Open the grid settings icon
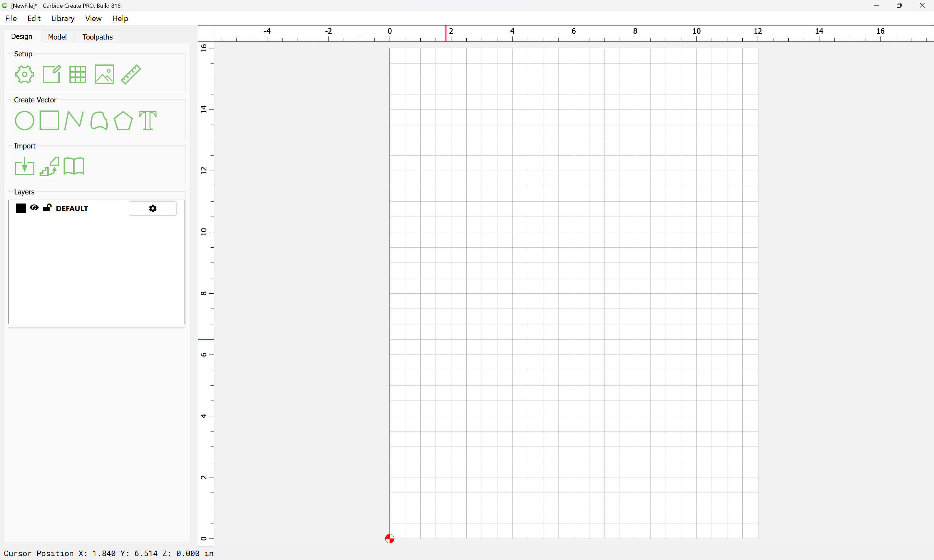Image resolution: width=934 pixels, height=560 pixels. [78, 75]
